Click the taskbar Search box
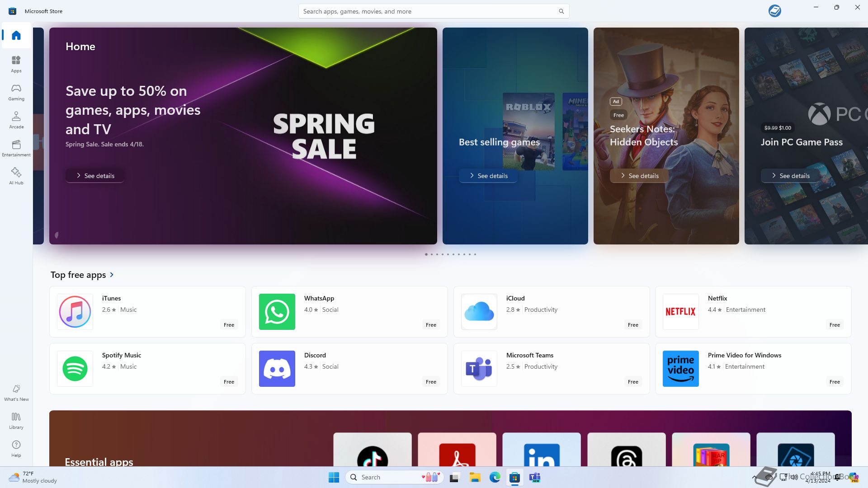Screen dimensions: 868x488 click(394, 477)
